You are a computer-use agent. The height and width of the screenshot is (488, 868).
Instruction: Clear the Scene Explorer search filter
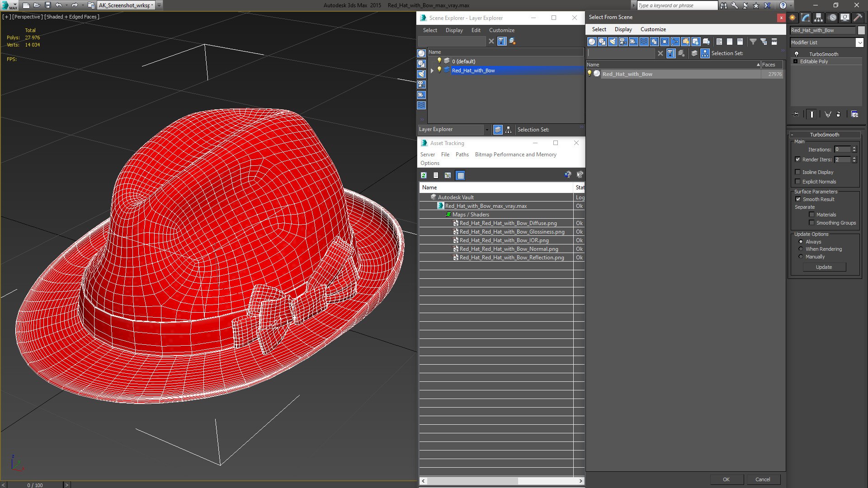tap(491, 41)
